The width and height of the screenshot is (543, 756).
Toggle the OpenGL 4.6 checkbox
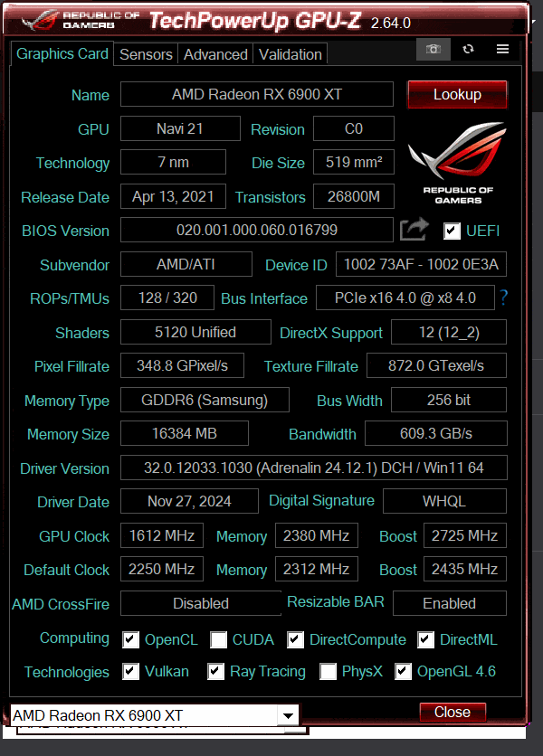pyautogui.click(x=403, y=671)
